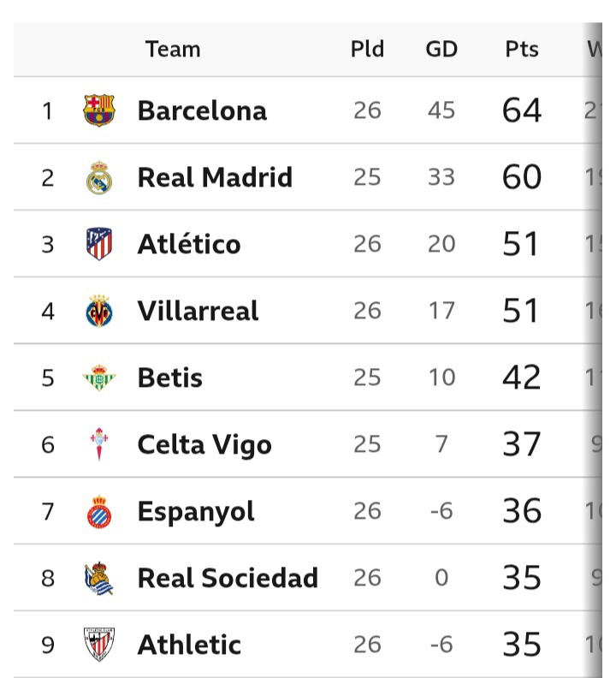Click the Espanyol club crest
This screenshot has width=616, height=678.
coord(99,511)
